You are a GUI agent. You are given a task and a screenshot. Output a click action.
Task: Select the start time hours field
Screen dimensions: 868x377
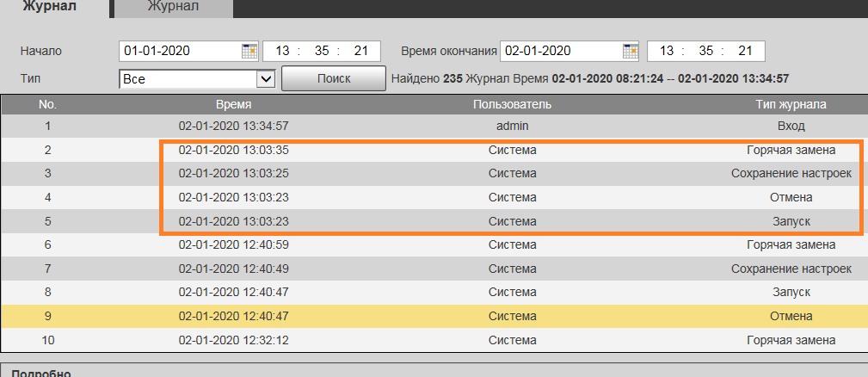(281, 51)
